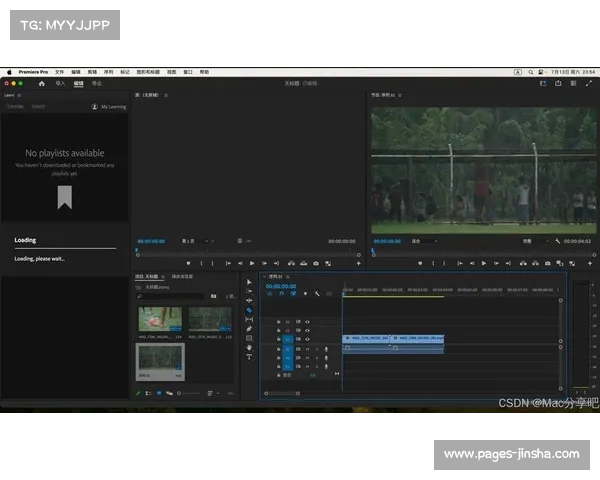Select the Type tool
This screenshot has height=480, width=600.
point(249,357)
